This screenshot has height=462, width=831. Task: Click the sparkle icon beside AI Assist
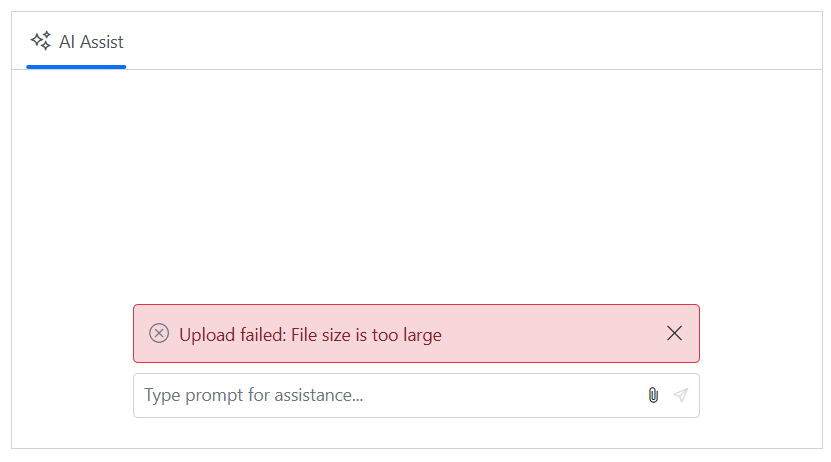pyautogui.click(x=40, y=41)
